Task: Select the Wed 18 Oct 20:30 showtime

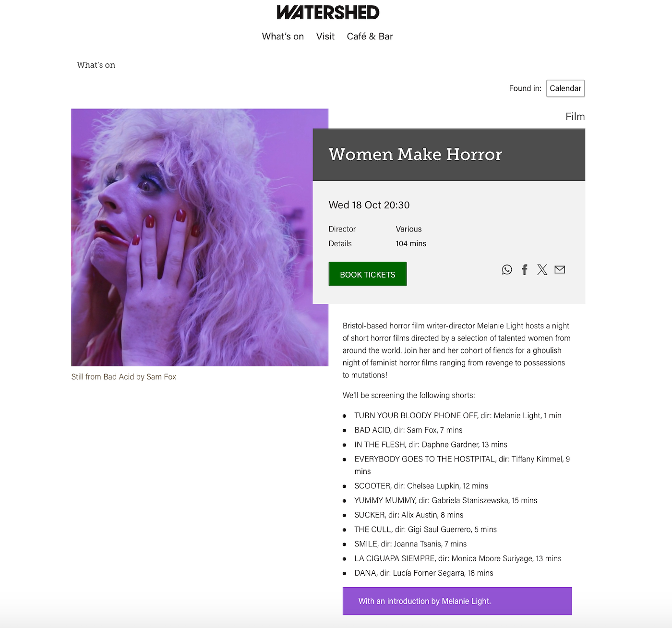Action: tap(369, 205)
